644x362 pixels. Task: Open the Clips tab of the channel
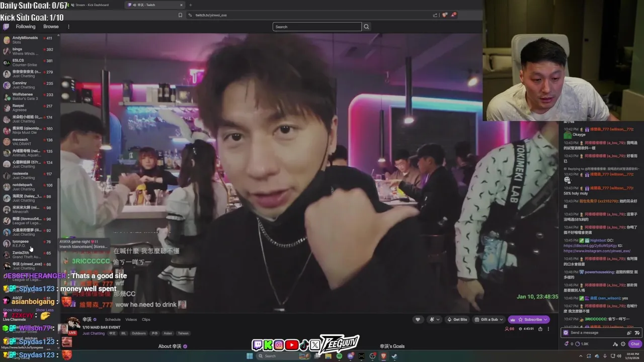click(146, 319)
